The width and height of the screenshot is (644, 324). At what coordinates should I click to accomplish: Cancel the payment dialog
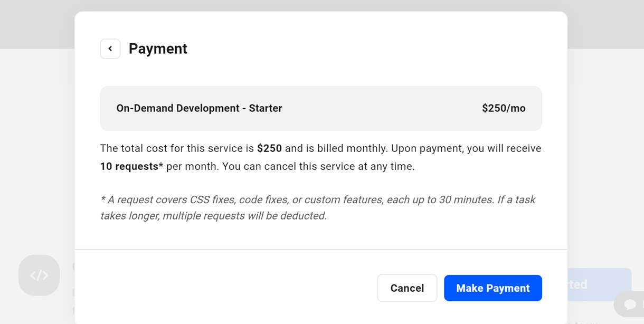point(407,288)
